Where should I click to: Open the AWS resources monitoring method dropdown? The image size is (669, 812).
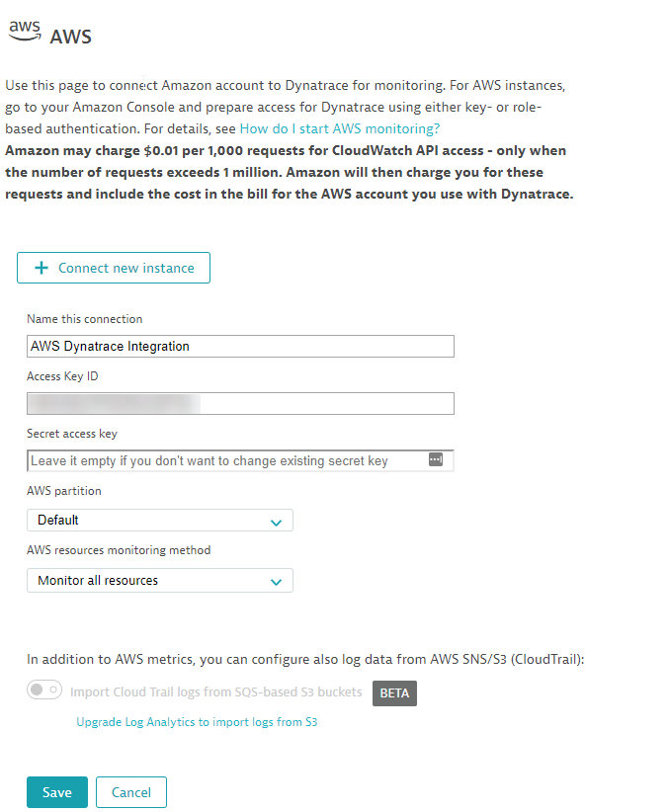(159, 580)
